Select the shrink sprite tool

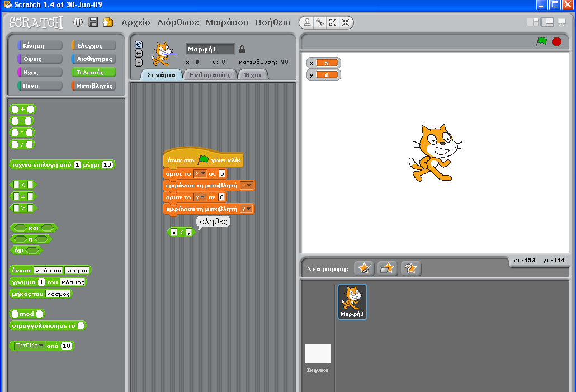tap(346, 22)
